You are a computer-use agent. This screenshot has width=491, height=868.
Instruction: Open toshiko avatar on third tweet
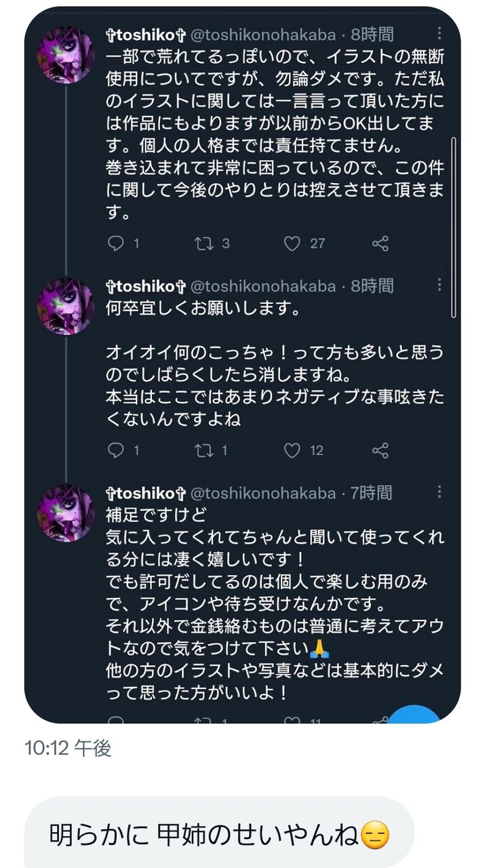[x=65, y=513]
